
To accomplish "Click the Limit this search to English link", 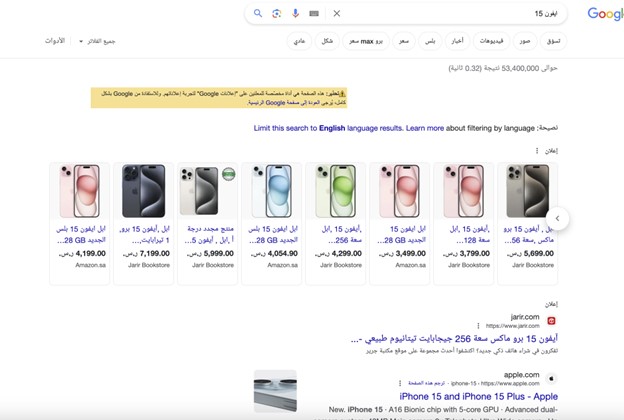I will [x=328, y=128].
